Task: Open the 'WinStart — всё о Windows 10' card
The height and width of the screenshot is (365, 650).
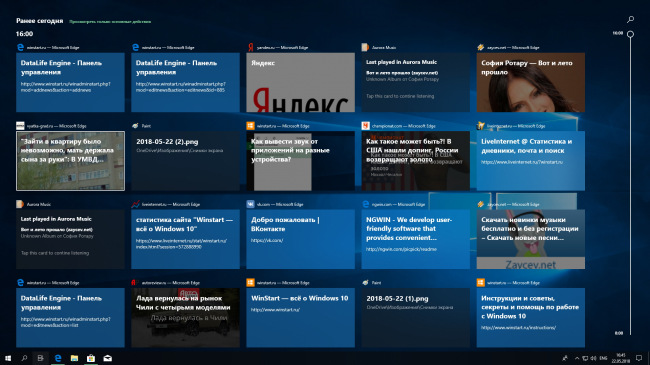Action: (301, 318)
